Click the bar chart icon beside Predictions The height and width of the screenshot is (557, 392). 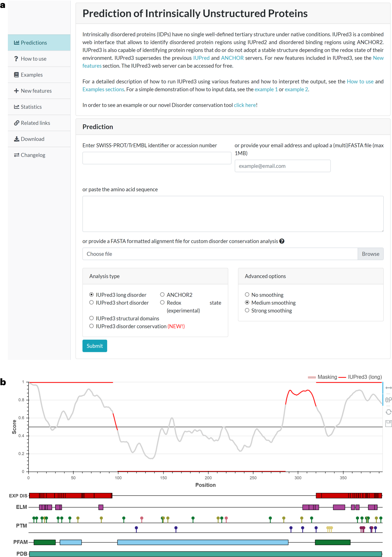click(x=16, y=42)
